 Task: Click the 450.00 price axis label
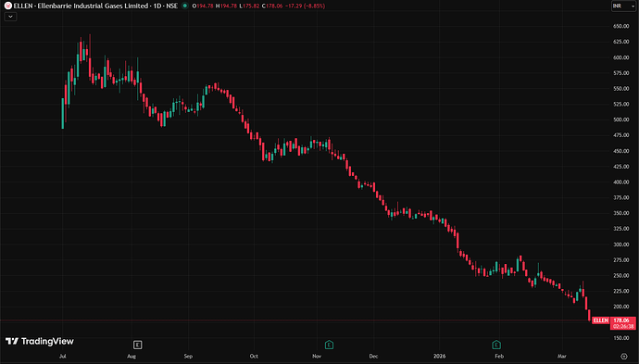(621, 151)
